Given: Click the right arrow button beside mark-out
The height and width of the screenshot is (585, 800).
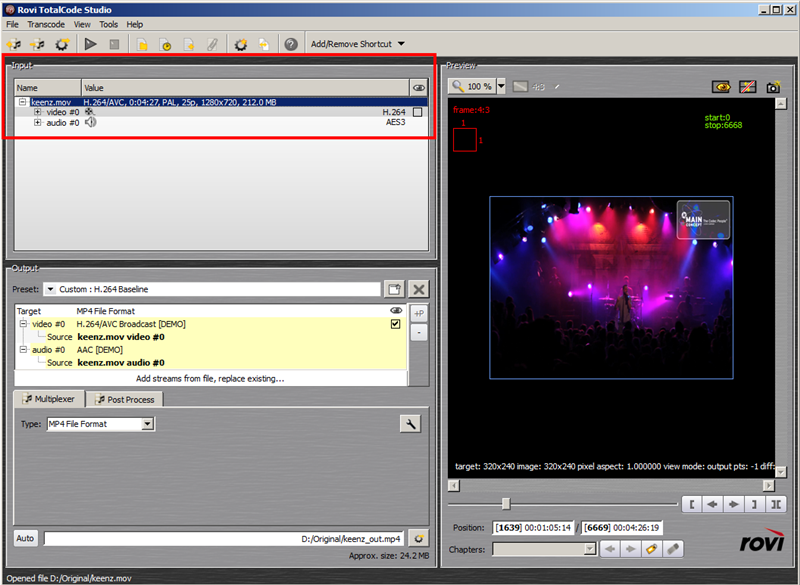Looking at the screenshot, I should click(733, 504).
